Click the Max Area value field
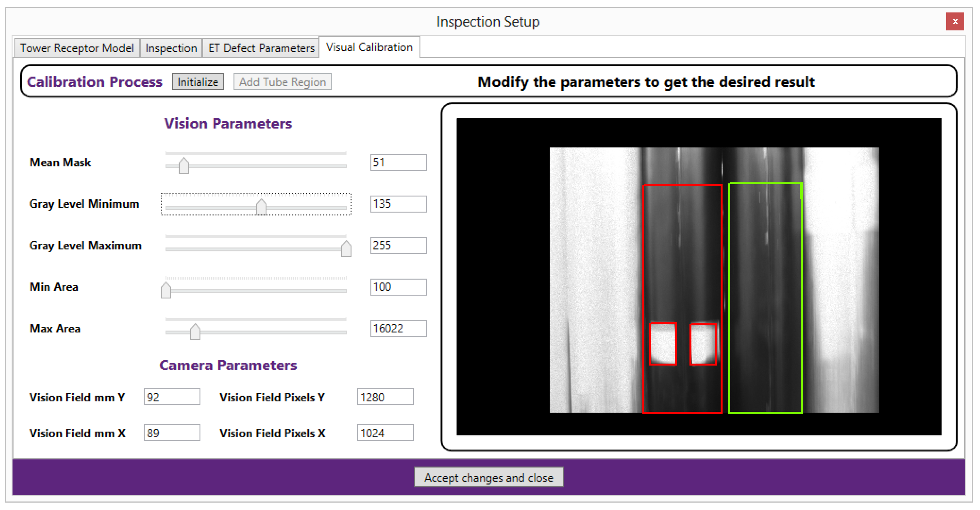This screenshot has height=510, width=980. 398,328
